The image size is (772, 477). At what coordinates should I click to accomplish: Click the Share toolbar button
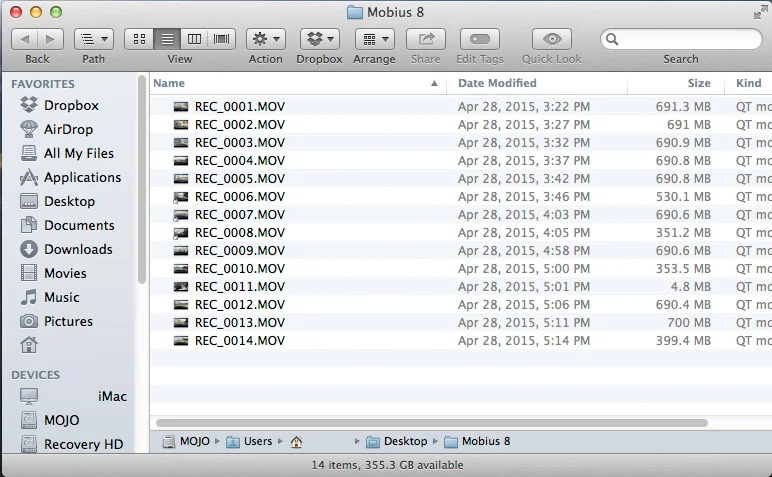point(426,39)
